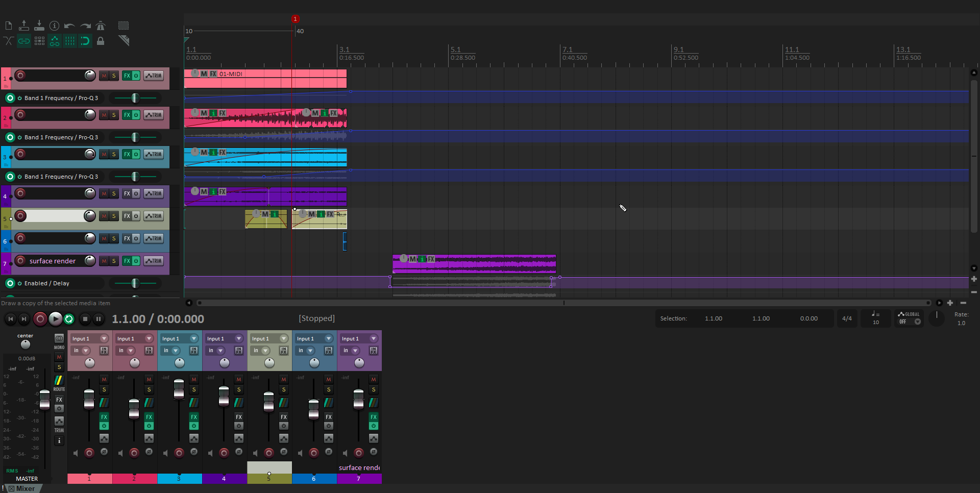Solo mixer channel 6

pyautogui.click(x=329, y=389)
